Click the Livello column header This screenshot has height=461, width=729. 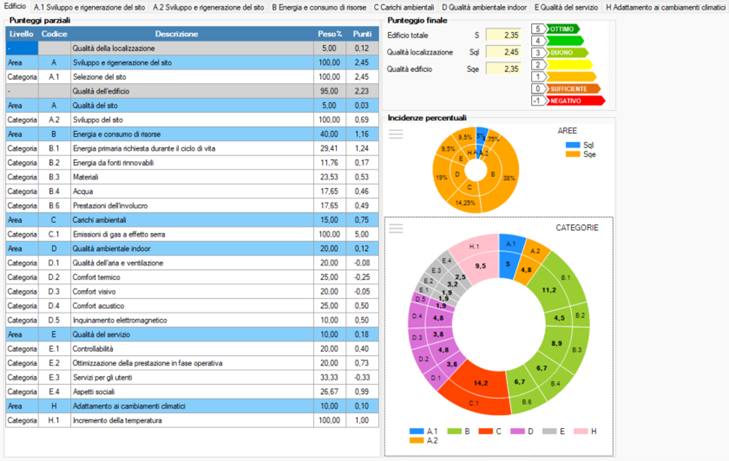pos(21,34)
